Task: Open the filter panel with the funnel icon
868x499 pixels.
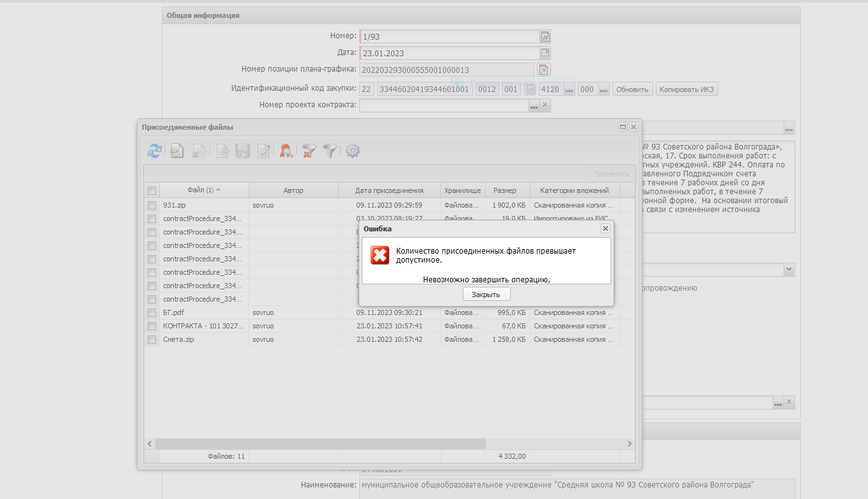Action: coord(330,151)
